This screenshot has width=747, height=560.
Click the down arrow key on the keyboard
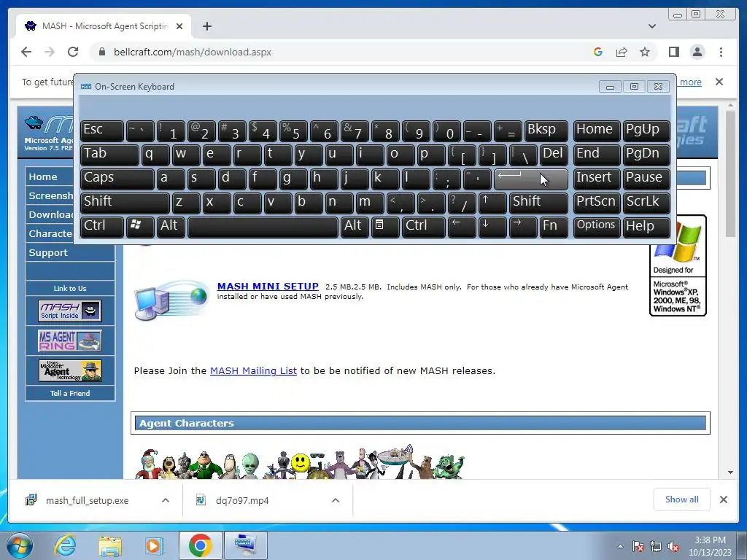[x=492, y=226]
